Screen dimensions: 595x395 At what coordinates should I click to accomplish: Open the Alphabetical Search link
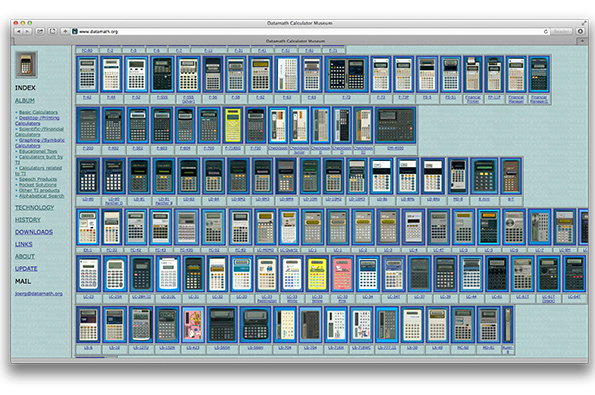41,196
